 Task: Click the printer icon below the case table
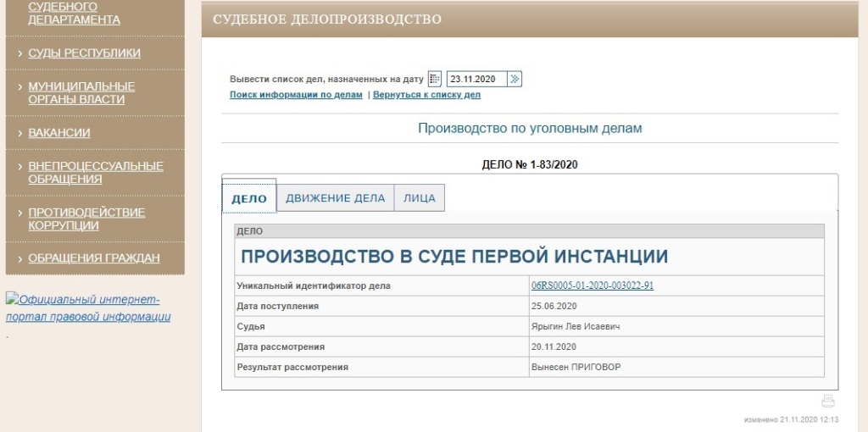point(828,402)
